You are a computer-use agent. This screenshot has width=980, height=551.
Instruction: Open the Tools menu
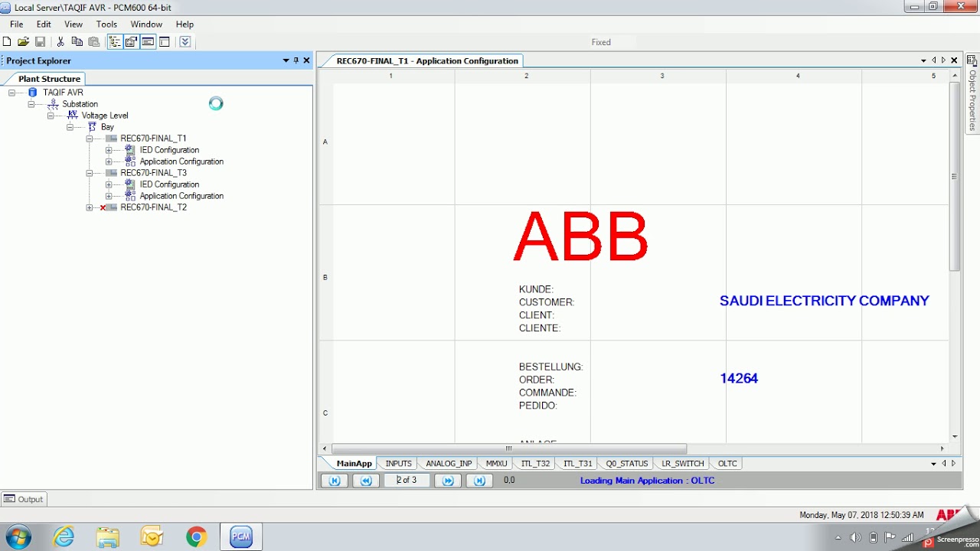coord(106,24)
